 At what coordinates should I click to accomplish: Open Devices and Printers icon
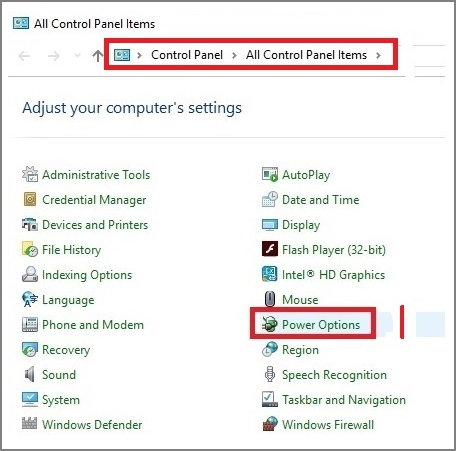[x=30, y=224]
